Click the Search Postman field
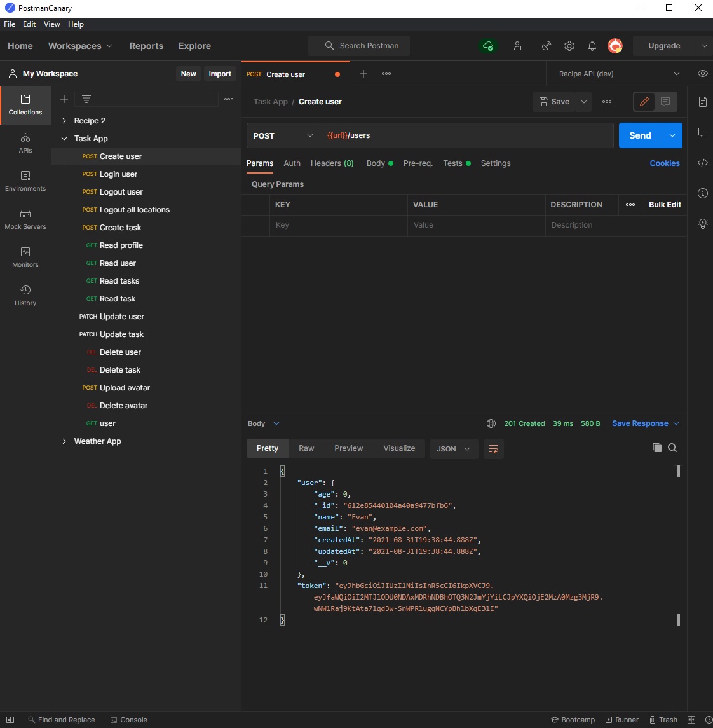The height and width of the screenshot is (728, 713). pos(359,46)
